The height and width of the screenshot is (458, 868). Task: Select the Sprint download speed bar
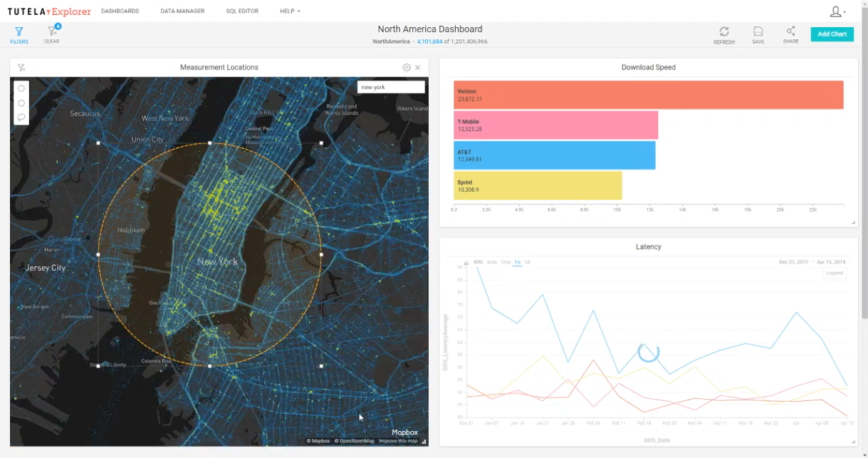tap(538, 186)
